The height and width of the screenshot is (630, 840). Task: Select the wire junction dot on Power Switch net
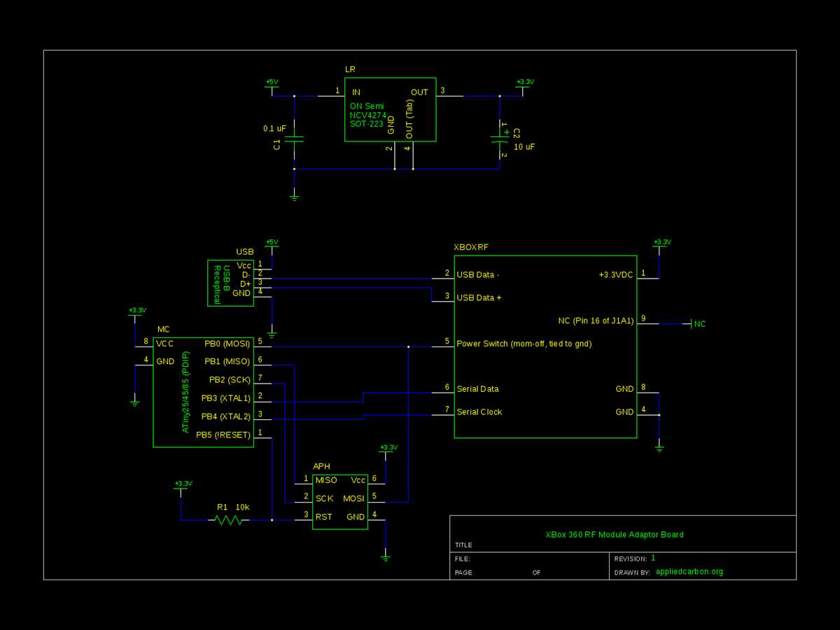pos(408,346)
